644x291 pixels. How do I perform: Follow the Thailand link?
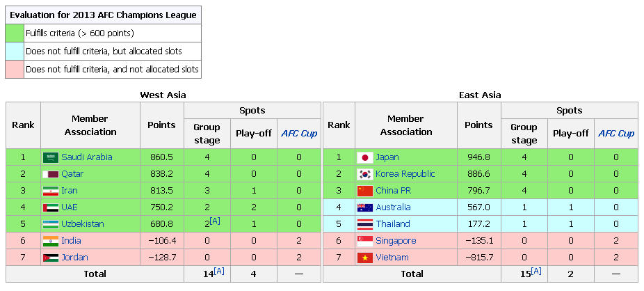click(x=393, y=224)
